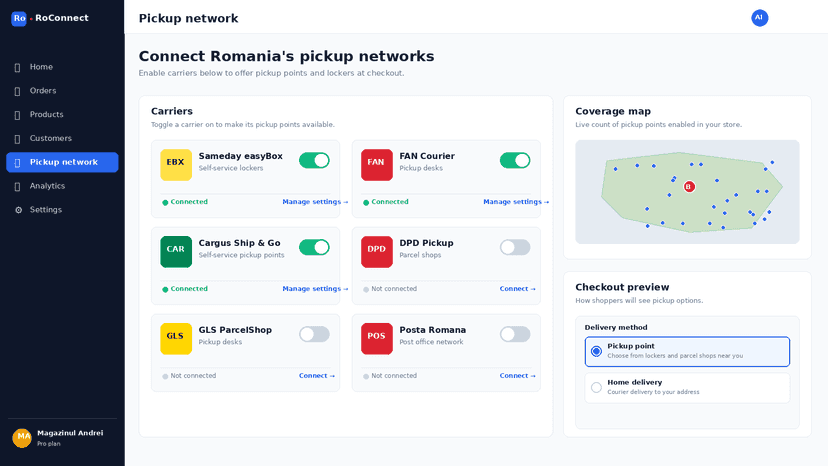Go to Orders page
This screenshot has width=828, height=466.
click(62, 91)
